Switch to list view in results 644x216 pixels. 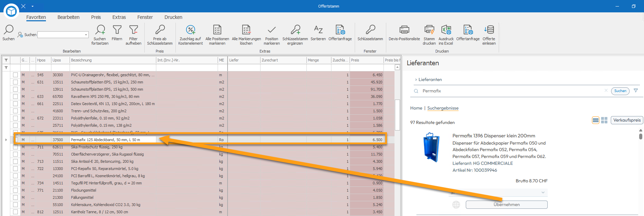(596, 120)
